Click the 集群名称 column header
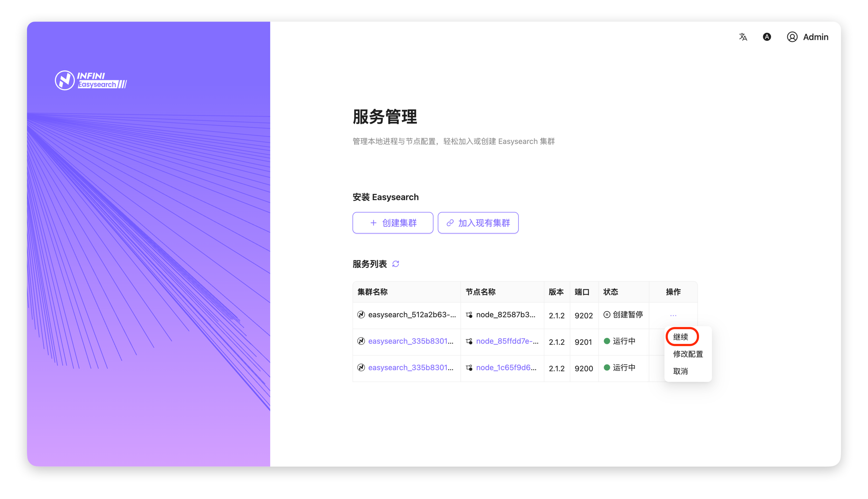Image resolution: width=868 pixels, height=499 pixels. click(x=372, y=292)
